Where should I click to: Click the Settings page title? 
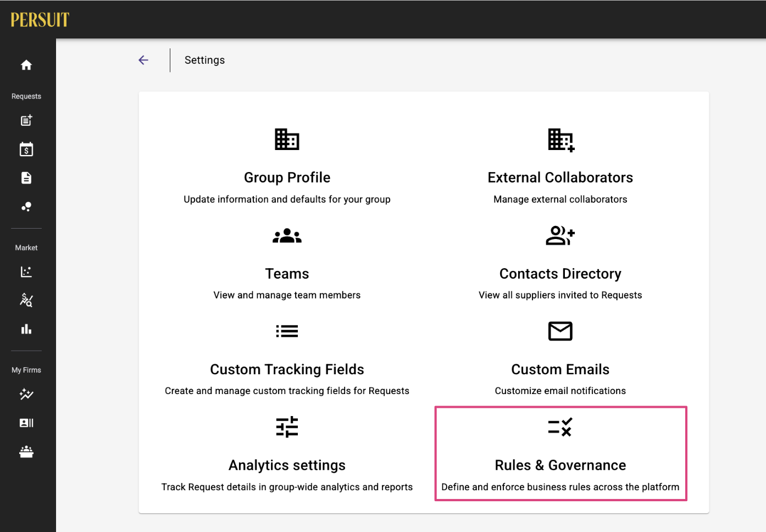point(204,60)
